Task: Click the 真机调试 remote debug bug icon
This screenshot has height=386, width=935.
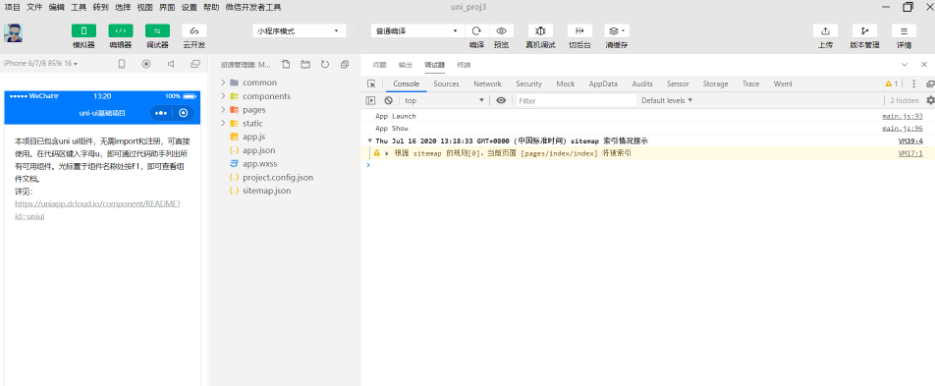Action: pyautogui.click(x=540, y=31)
